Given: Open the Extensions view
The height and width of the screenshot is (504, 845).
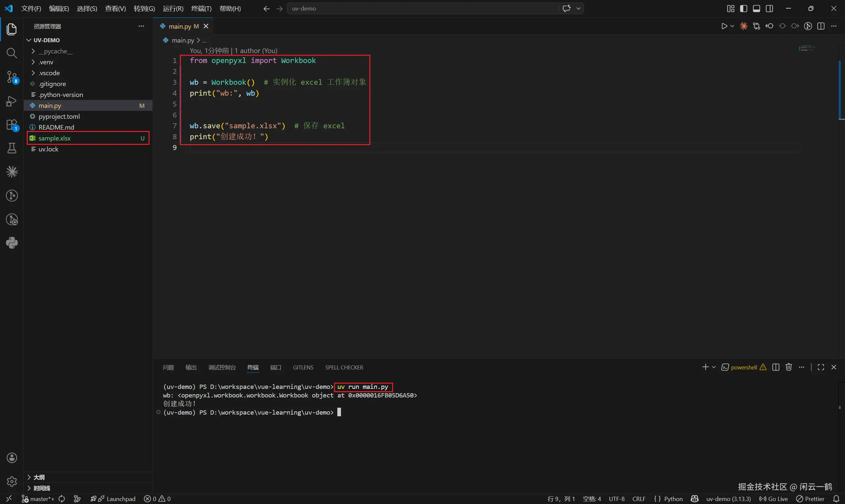Looking at the screenshot, I should point(12,125).
